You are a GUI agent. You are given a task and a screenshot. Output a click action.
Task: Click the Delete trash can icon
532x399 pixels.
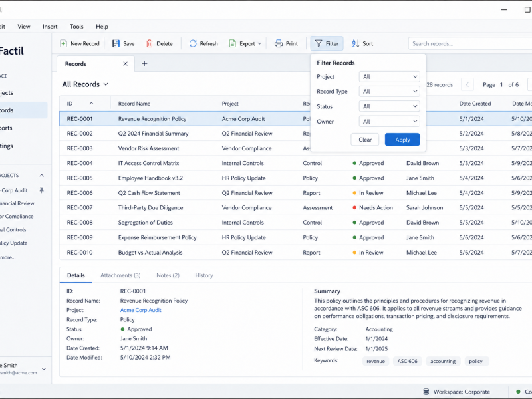[149, 43]
